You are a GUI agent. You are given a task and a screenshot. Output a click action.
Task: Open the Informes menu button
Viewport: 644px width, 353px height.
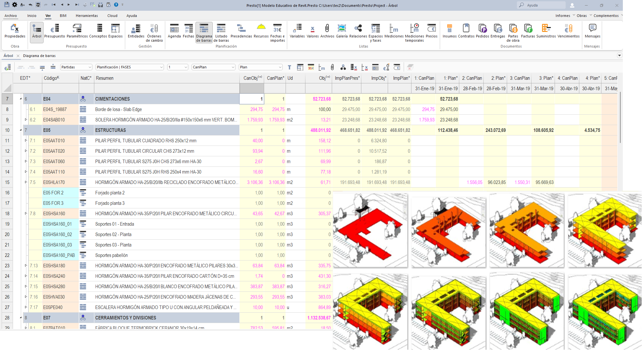[x=563, y=16]
